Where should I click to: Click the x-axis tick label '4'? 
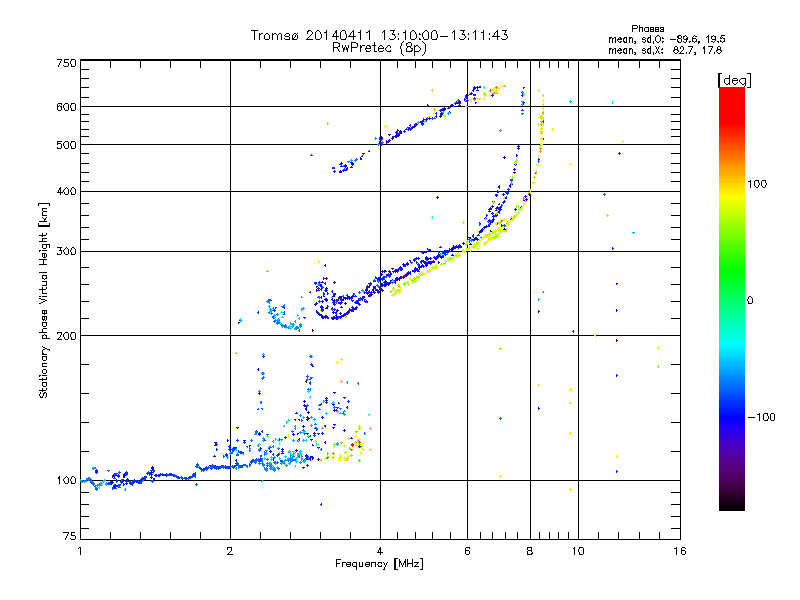click(380, 551)
